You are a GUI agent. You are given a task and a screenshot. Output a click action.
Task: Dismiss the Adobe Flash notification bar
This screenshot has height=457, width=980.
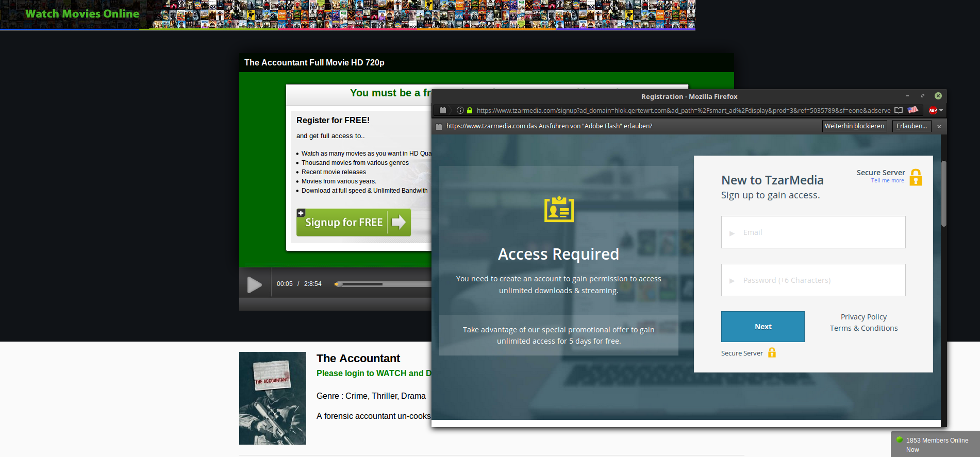(939, 126)
